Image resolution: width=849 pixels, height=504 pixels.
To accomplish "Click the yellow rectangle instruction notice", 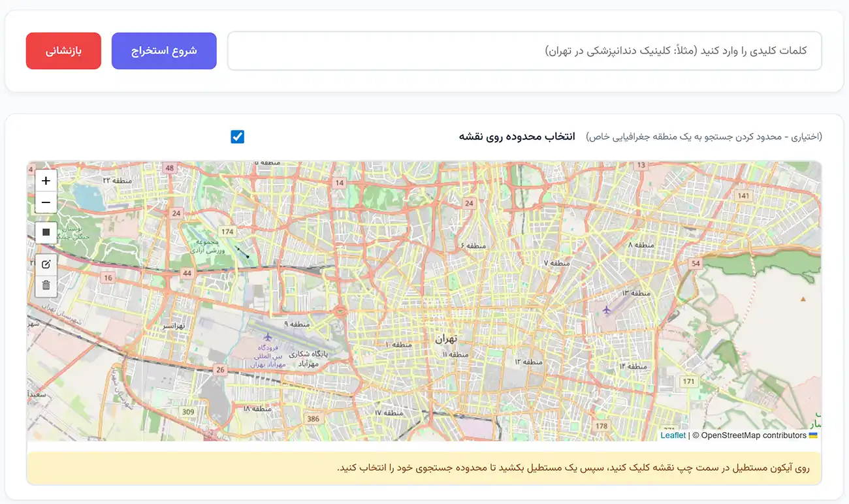I will tap(424, 468).
